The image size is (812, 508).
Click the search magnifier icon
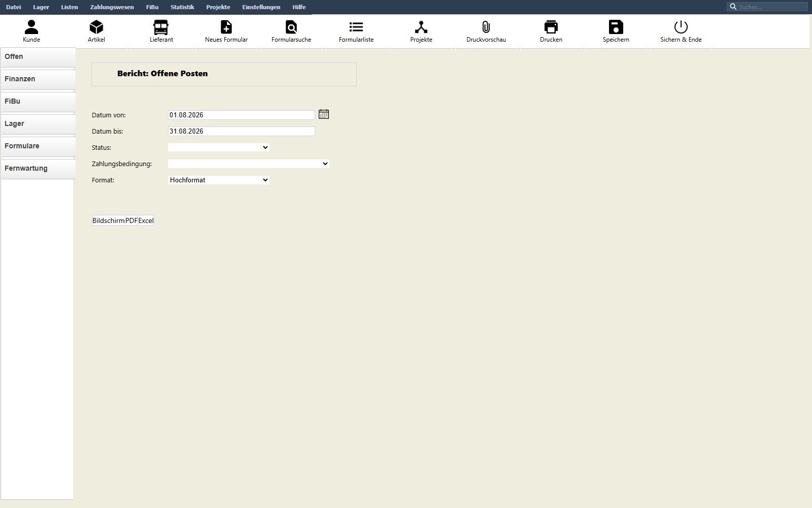click(733, 7)
